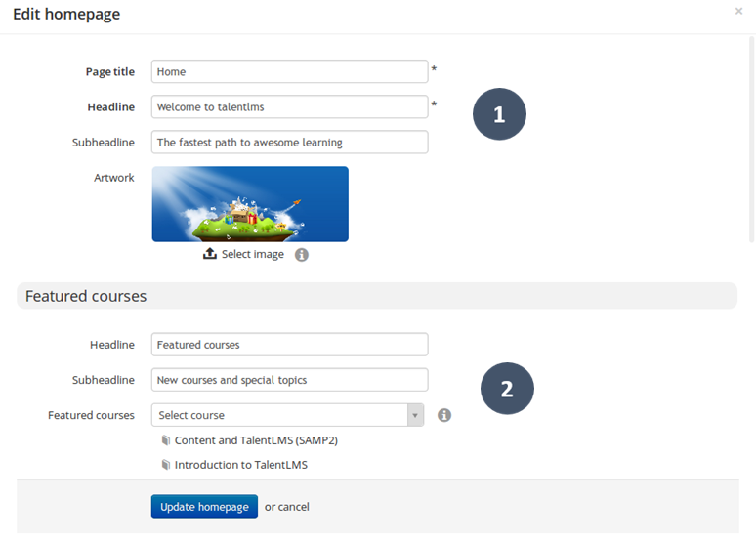
Task: Open the Select course dropdown arrow
Action: coord(415,415)
